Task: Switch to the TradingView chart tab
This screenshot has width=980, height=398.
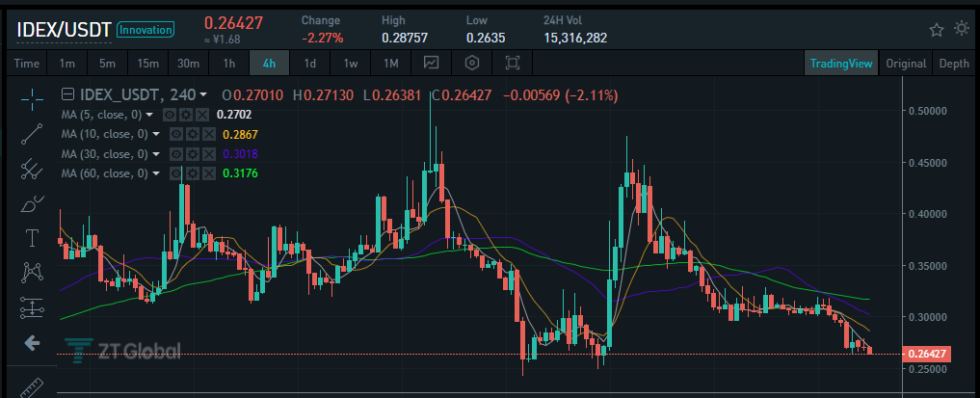Action: pyautogui.click(x=840, y=63)
